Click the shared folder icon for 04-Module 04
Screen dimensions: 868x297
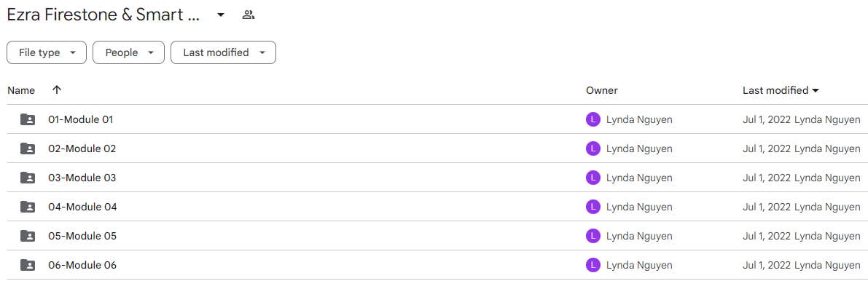click(28, 207)
